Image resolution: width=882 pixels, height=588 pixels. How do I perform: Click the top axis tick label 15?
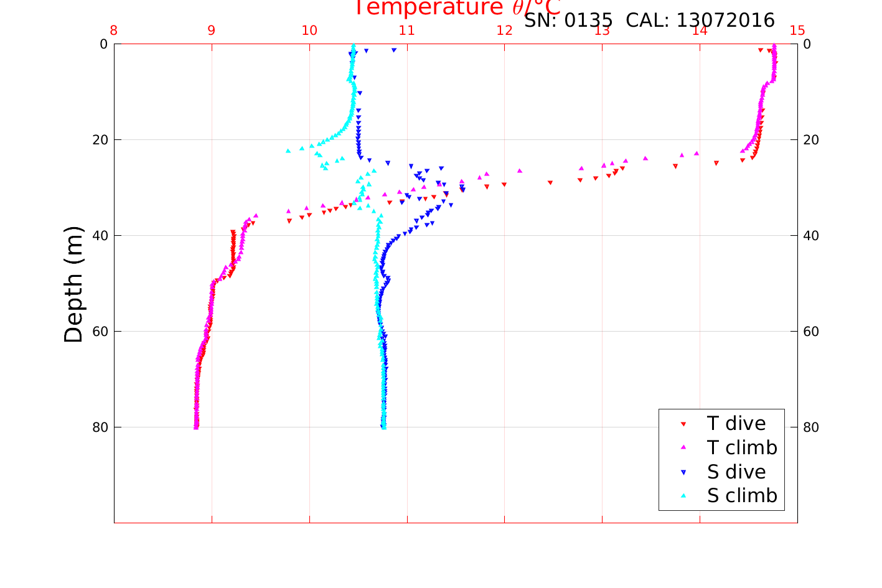click(x=797, y=30)
